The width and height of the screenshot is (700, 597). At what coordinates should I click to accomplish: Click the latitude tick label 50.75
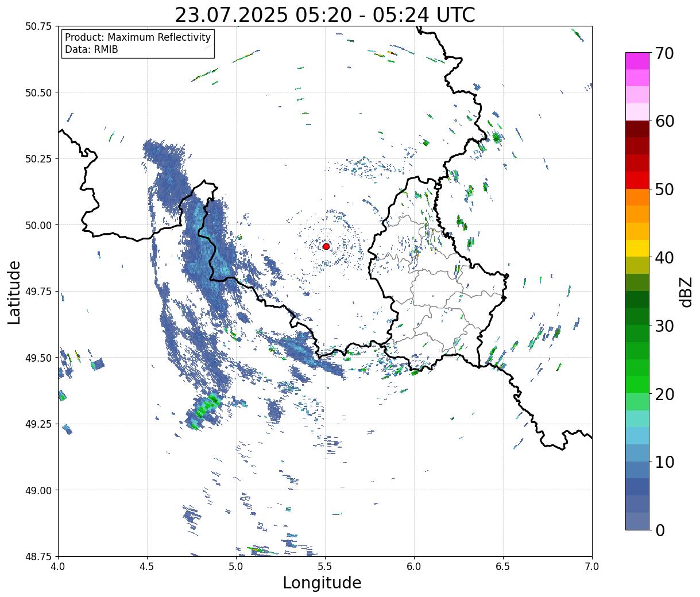[38, 26]
